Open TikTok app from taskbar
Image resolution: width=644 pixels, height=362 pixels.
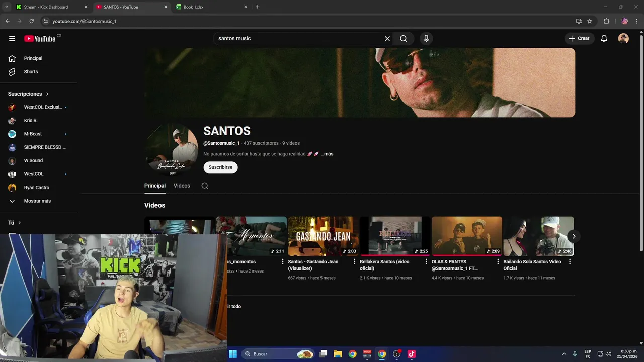point(412,354)
